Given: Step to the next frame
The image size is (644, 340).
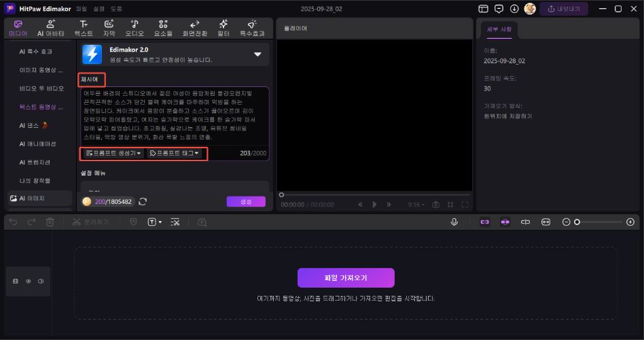Looking at the screenshot, I should pyautogui.click(x=389, y=204).
